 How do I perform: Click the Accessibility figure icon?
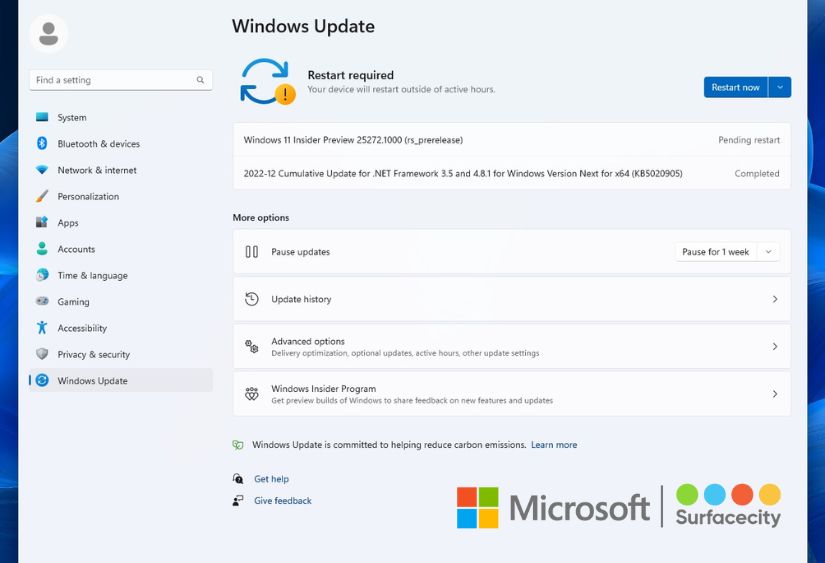pos(42,328)
